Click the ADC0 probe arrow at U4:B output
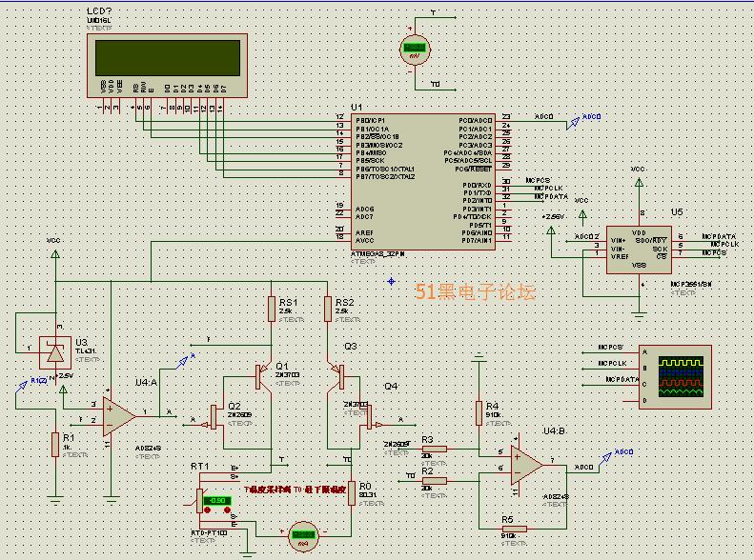754x560 pixels. [x=606, y=458]
